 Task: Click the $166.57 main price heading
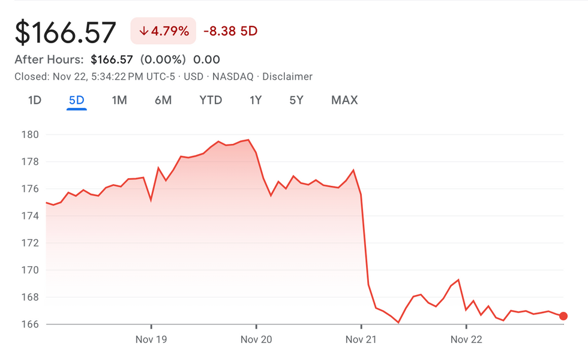65,32
